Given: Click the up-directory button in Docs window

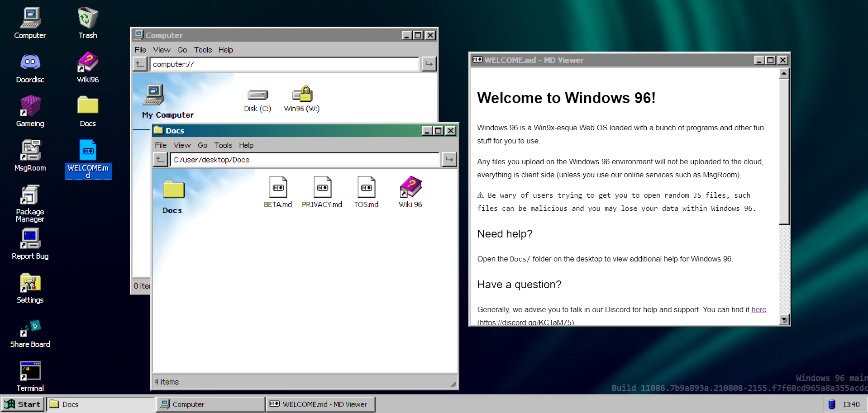Looking at the screenshot, I should (160, 159).
